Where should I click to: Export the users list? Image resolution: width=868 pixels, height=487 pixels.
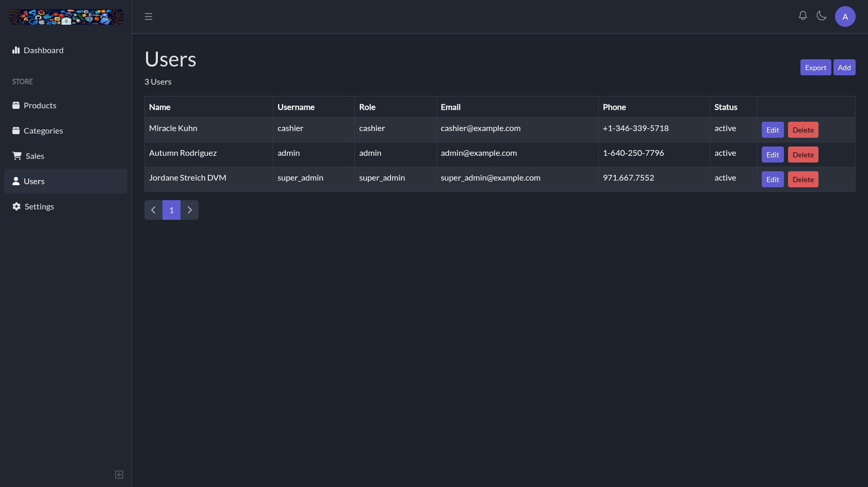click(x=815, y=68)
